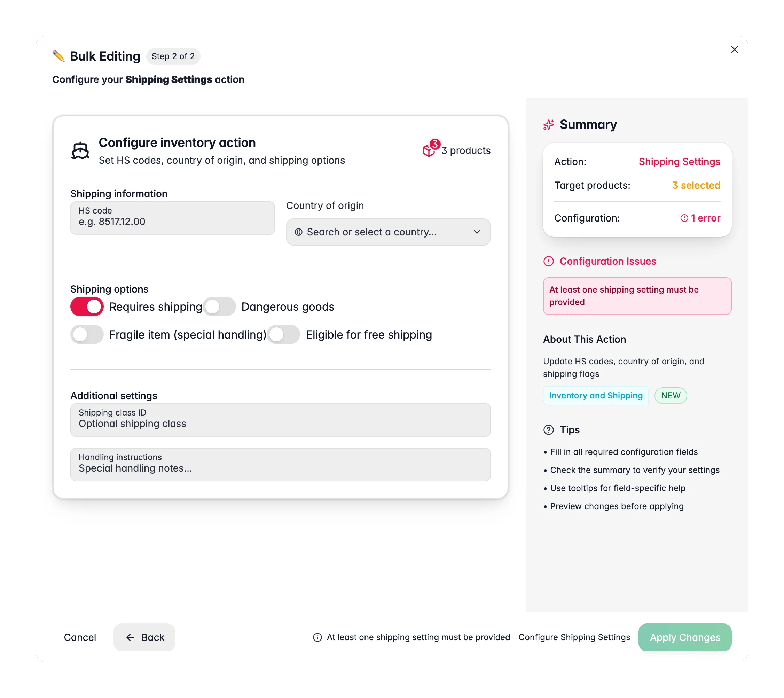Click the Additional settings section label

[114, 396]
